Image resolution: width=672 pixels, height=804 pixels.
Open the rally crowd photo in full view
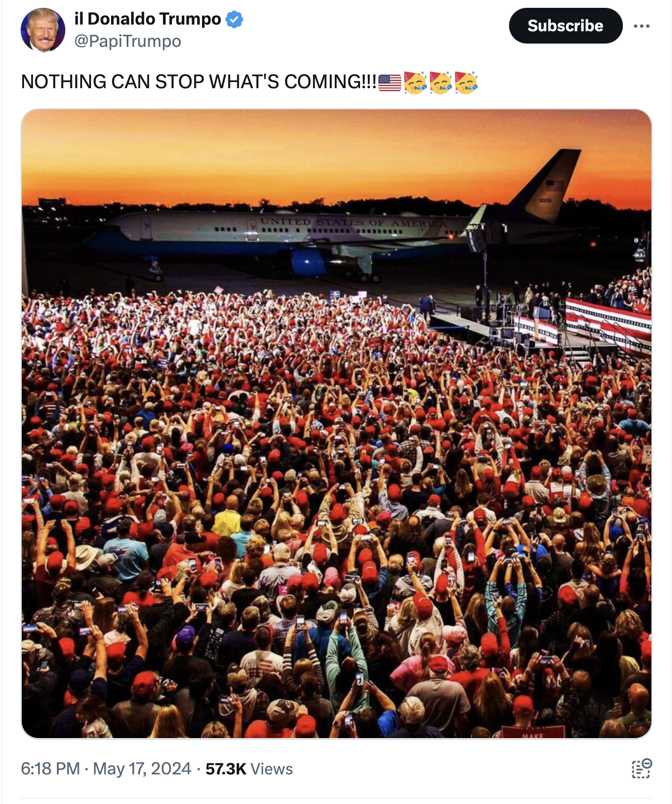click(x=337, y=424)
